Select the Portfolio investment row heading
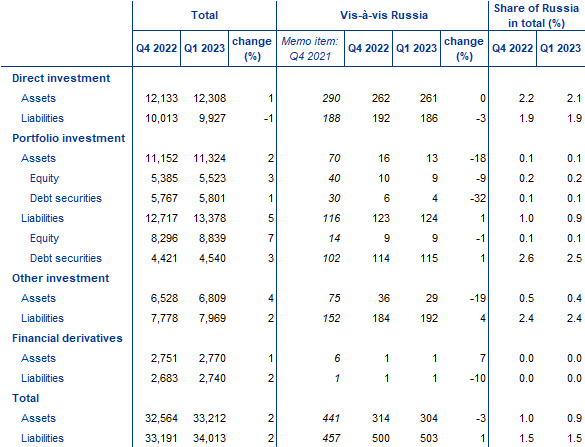The width and height of the screenshot is (585, 447). 69,138
